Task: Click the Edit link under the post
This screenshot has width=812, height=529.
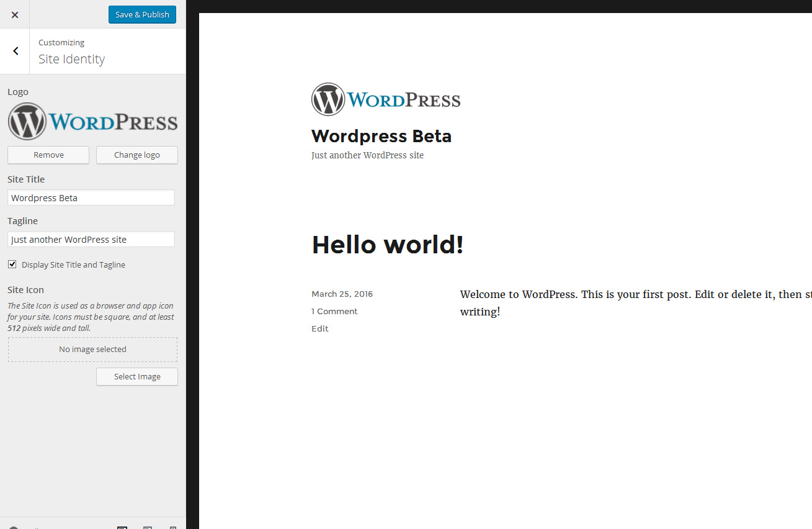Action: (x=320, y=329)
